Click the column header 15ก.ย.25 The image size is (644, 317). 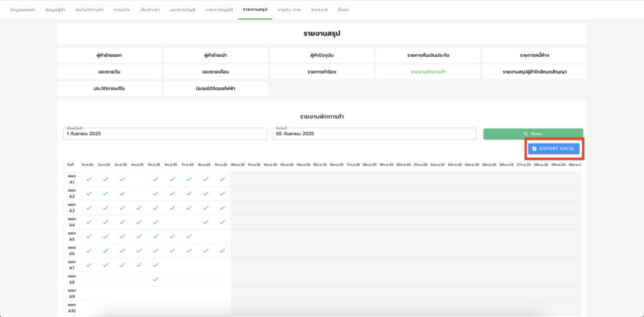(320, 165)
